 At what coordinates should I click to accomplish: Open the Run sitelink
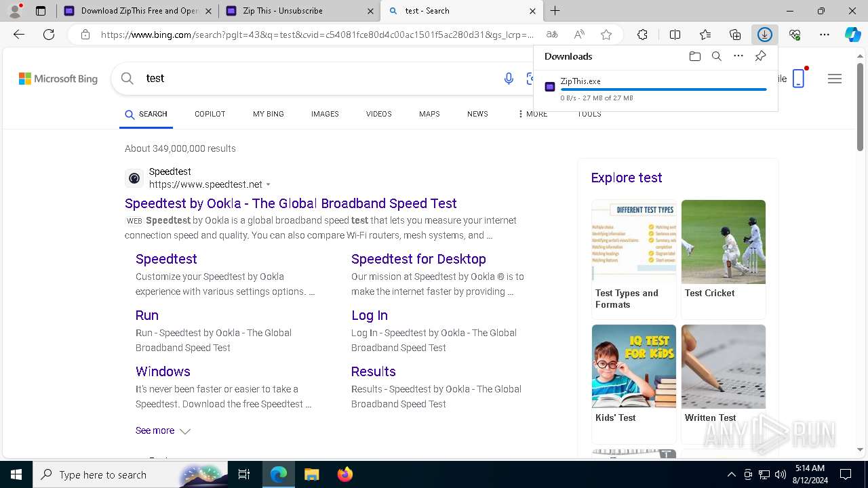147,315
